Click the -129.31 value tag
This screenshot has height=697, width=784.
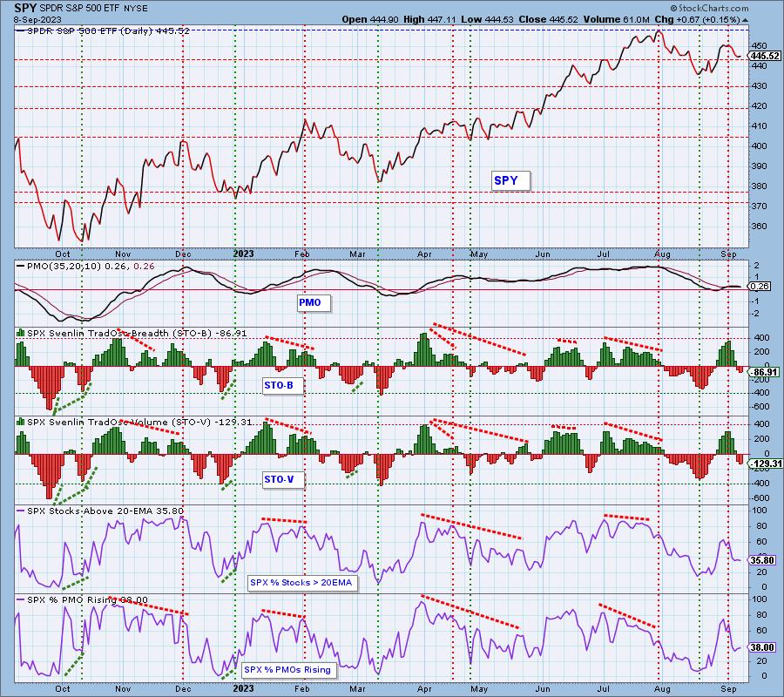coord(766,464)
